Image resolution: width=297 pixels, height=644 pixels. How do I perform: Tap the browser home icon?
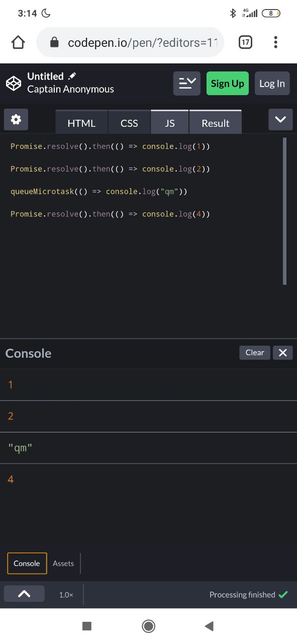coord(18,43)
